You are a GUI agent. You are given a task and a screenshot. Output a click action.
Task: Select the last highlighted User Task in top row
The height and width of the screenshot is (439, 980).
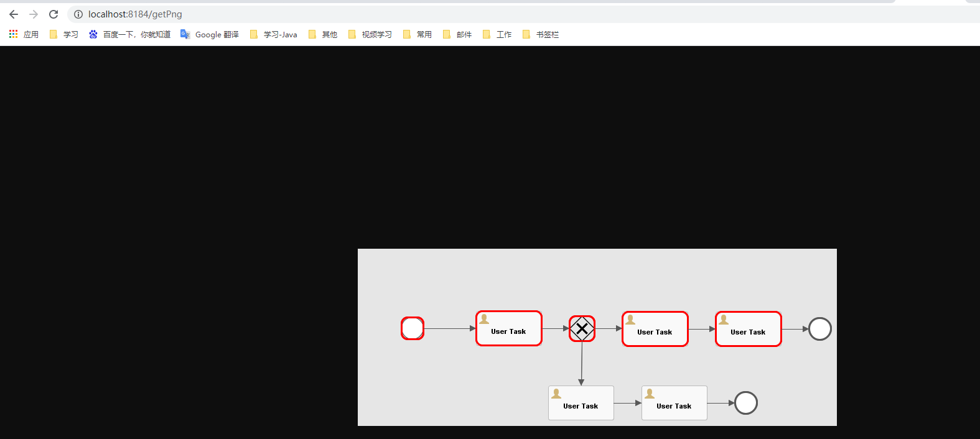coord(749,329)
